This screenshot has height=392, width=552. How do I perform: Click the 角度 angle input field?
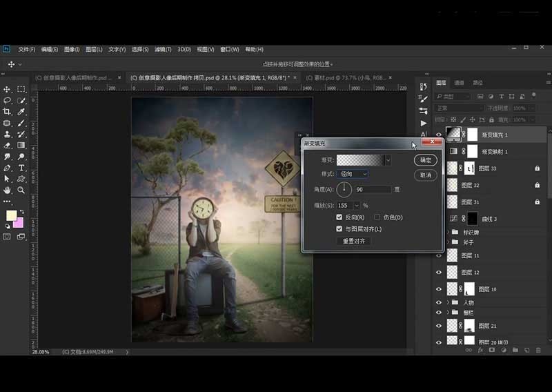(x=373, y=189)
